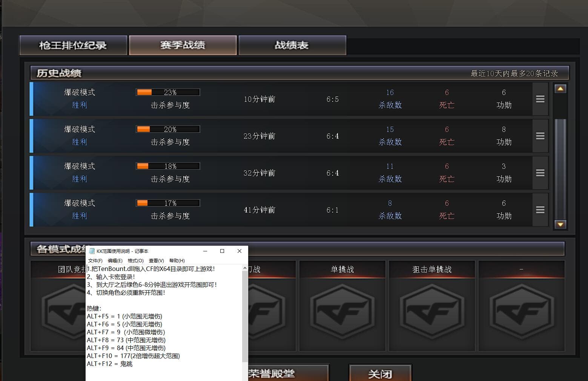The width and height of the screenshot is (588, 381).
Task: Open the 编辑(E) menu in Notepad
Action: coord(115,261)
